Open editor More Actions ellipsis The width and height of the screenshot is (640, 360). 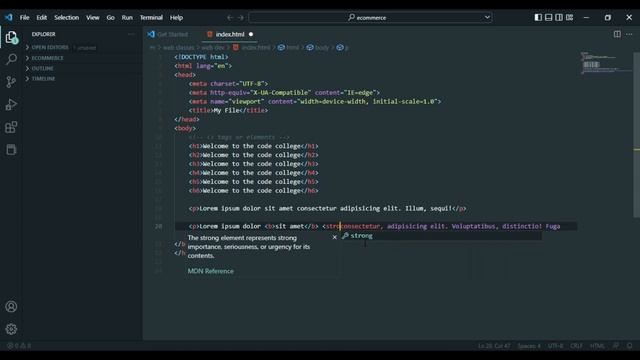(629, 34)
